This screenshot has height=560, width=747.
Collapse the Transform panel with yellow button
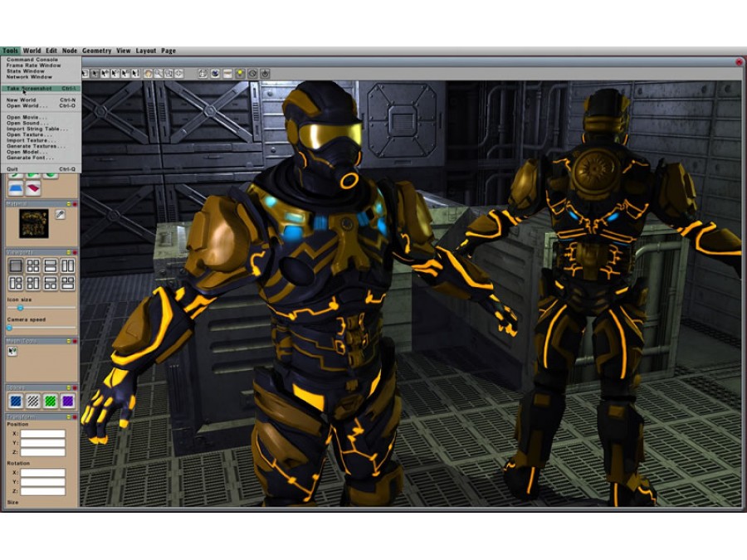tap(69, 417)
